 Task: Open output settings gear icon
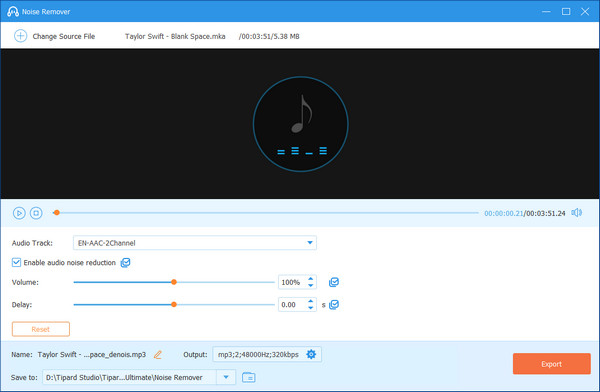[311, 354]
